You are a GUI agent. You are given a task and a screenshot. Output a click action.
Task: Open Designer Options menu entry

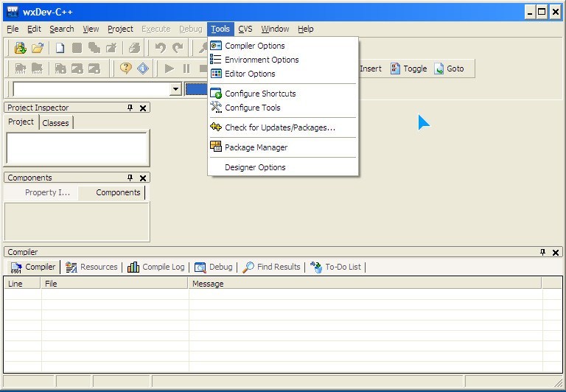pyautogui.click(x=283, y=167)
